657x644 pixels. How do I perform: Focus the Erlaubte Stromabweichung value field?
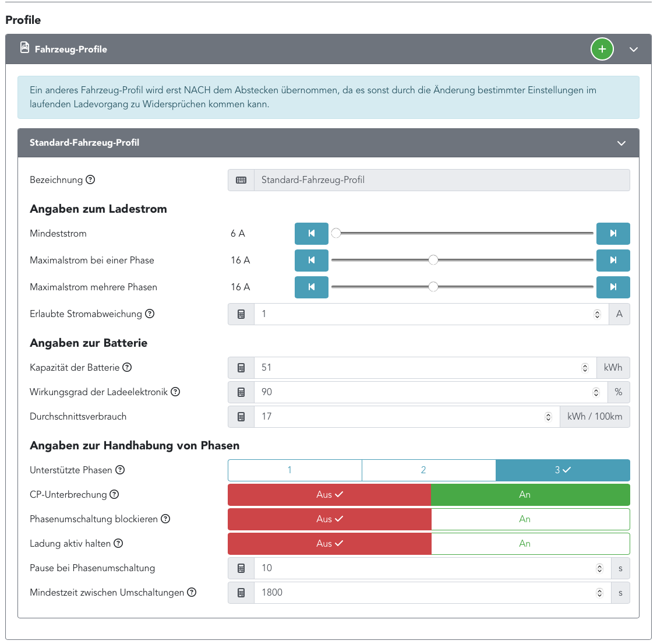(431, 314)
